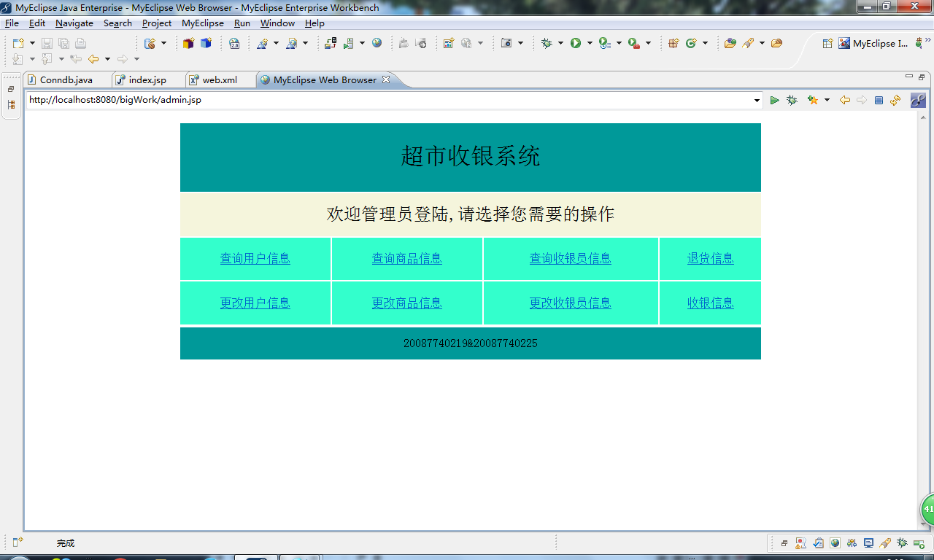Click the blue new cube icon
This screenshot has height=560, width=934.
pos(206,44)
